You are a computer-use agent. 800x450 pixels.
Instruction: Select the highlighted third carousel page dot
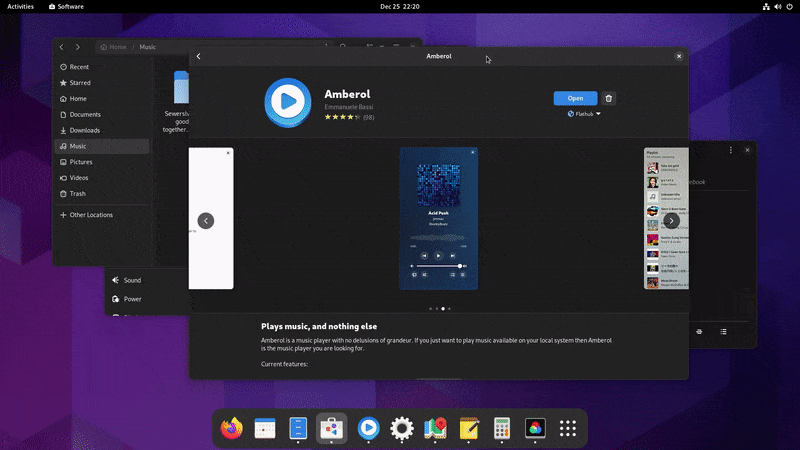(x=443, y=309)
